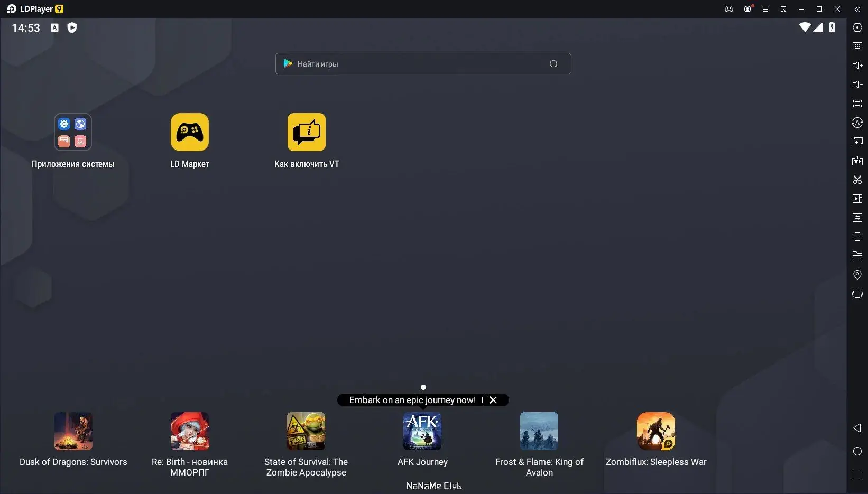The width and height of the screenshot is (868, 494).
Task: Click the magnifier icon in the search bar
Action: coord(553,64)
